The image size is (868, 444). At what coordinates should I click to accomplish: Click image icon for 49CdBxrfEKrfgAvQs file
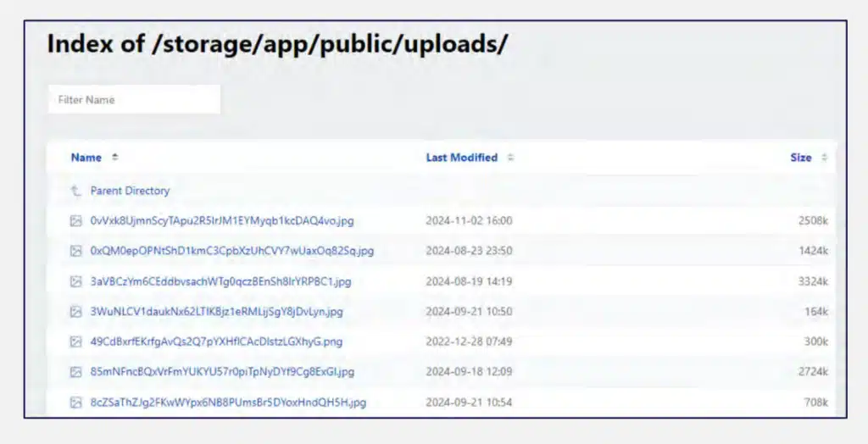point(75,342)
